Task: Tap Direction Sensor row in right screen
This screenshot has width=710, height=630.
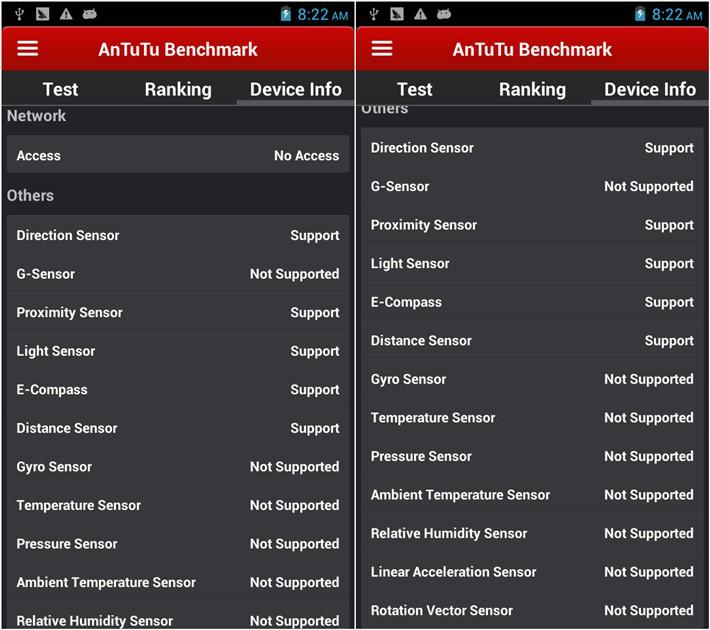Action: click(532, 147)
